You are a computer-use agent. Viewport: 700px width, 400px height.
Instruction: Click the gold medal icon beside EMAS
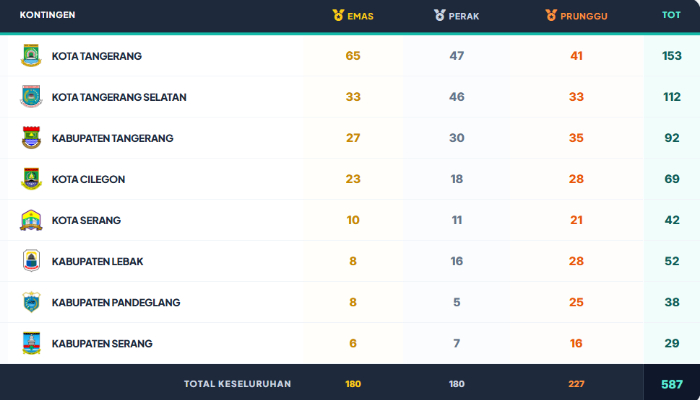338,15
